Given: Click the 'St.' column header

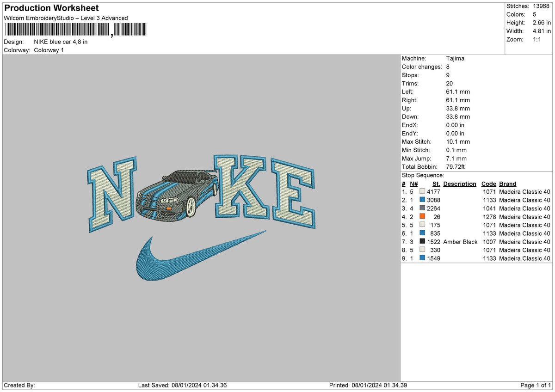Looking at the screenshot, I should click(x=436, y=184).
